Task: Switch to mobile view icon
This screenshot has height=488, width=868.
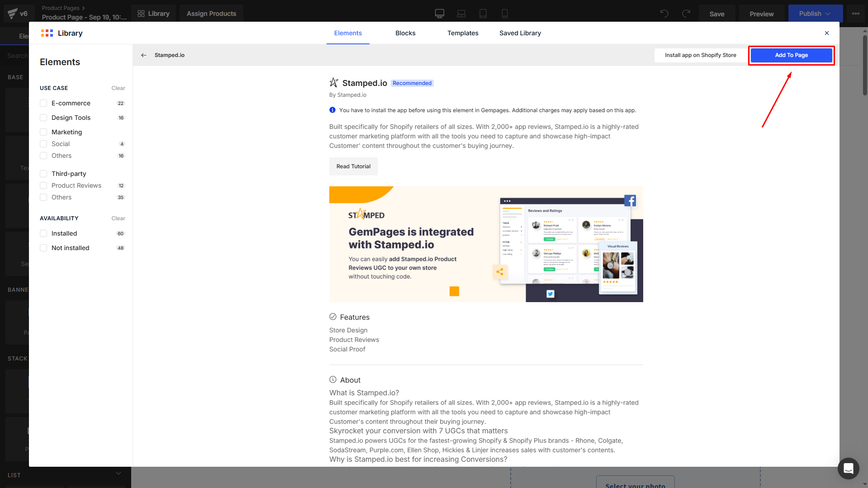Action: [x=504, y=14]
